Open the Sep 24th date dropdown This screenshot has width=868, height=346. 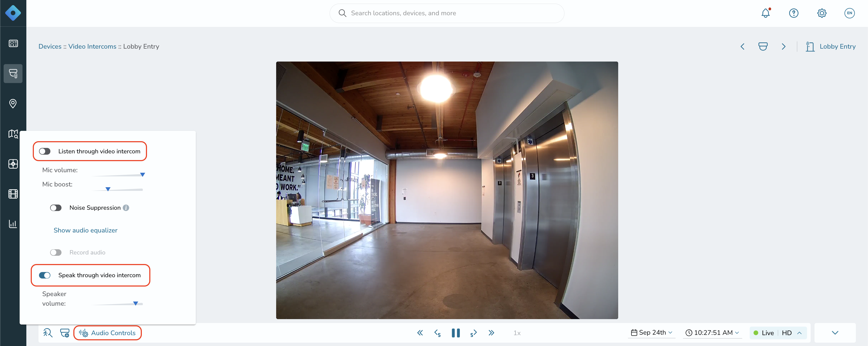tap(651, 333)
